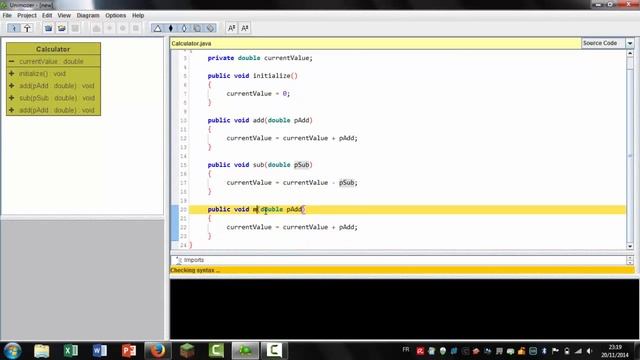Toggle inheritance arrows with triangle icon
This screenshot has width=640, height=360.
(158, 28)
